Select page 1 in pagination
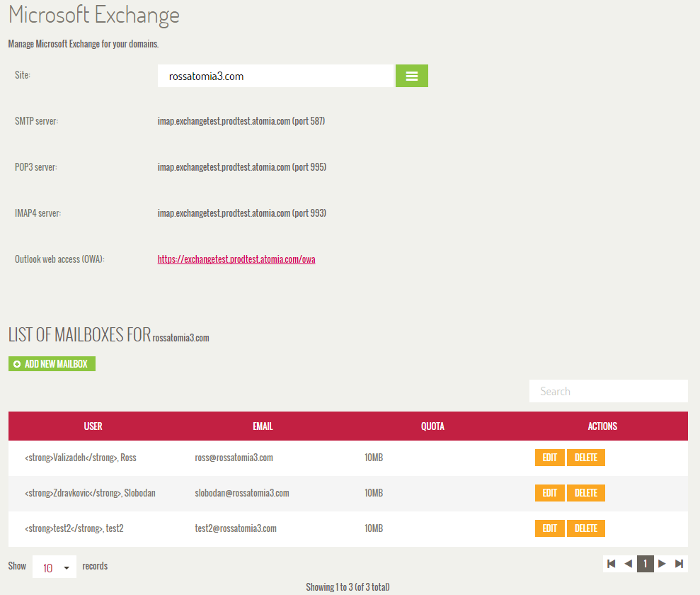The height and width of the screenshot is (595, 700). 645,564
